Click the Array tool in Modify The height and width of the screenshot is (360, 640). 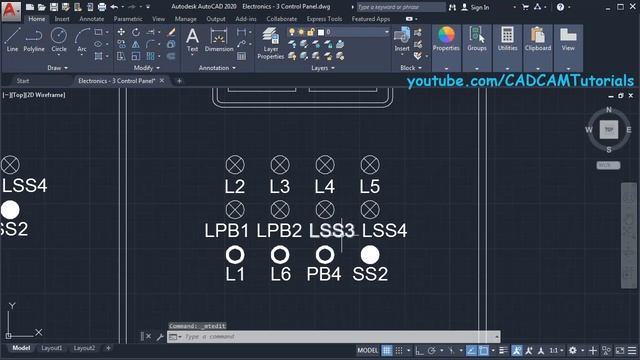[151, 56]
